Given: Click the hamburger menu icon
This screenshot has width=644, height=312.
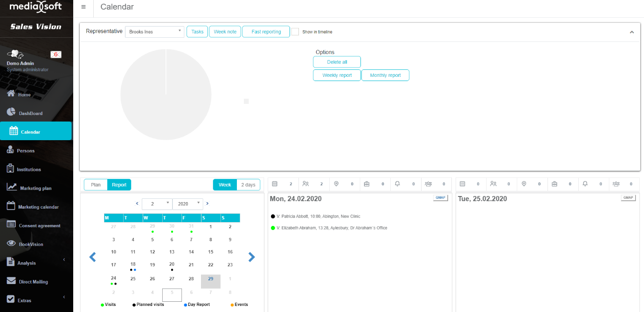Looking at the screenshot, I should click(83, 7).
